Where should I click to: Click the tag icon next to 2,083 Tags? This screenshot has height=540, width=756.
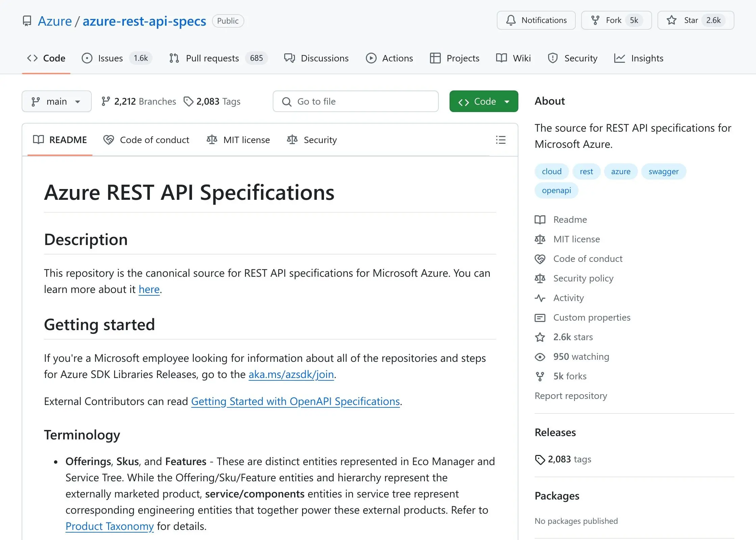tap(188, 101)
